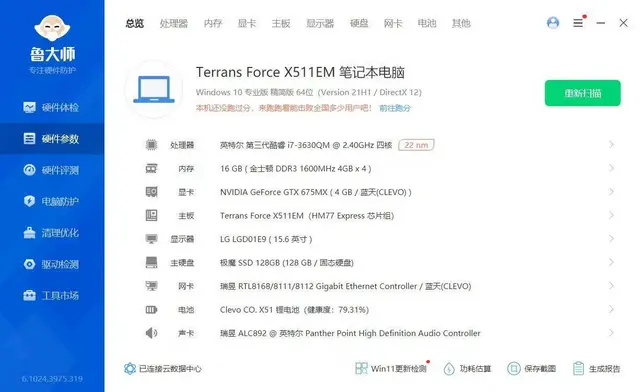Expand the 主板 row chevron
This screenshot has width=640, height=392.
click(611, 215)
